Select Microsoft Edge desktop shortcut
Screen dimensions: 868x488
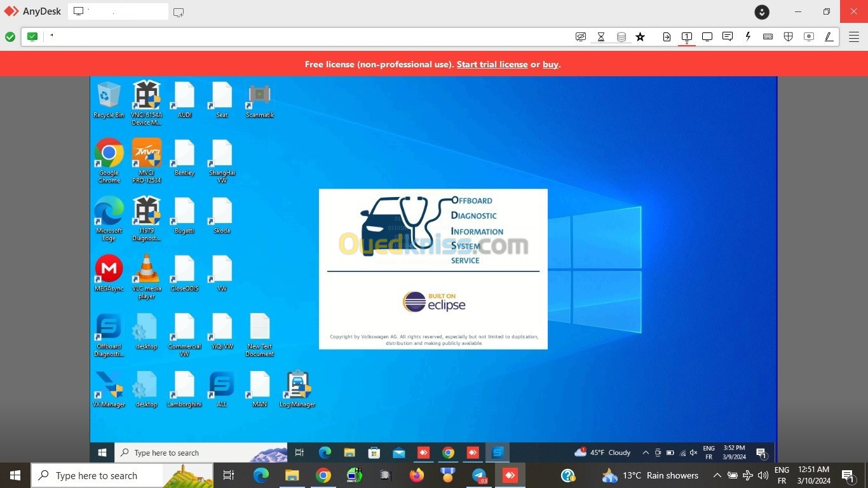pyautogui.click(x=109, y=218)
